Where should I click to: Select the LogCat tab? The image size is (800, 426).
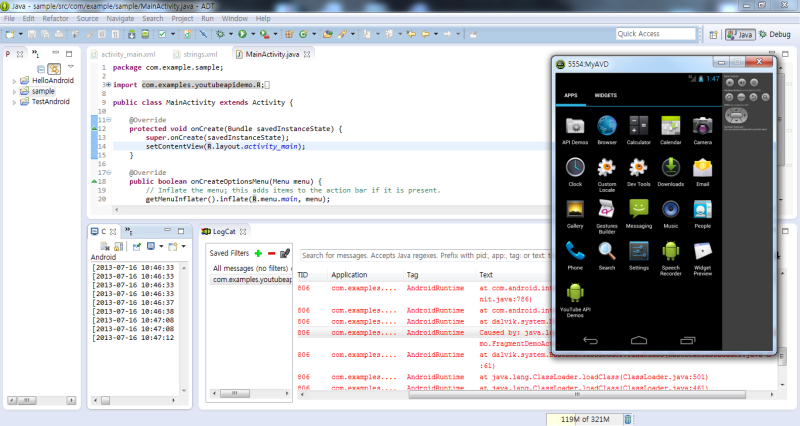(223, 232)
